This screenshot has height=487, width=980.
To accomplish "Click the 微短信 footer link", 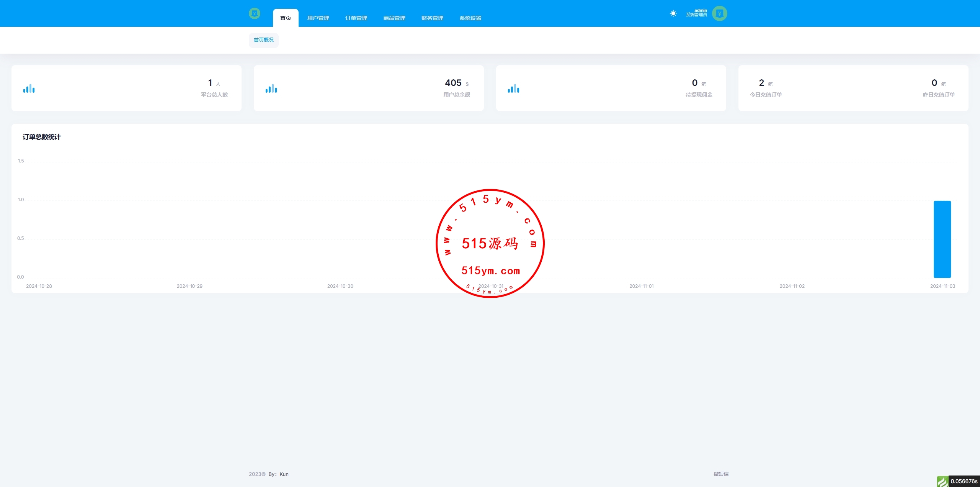I will 721,474.
